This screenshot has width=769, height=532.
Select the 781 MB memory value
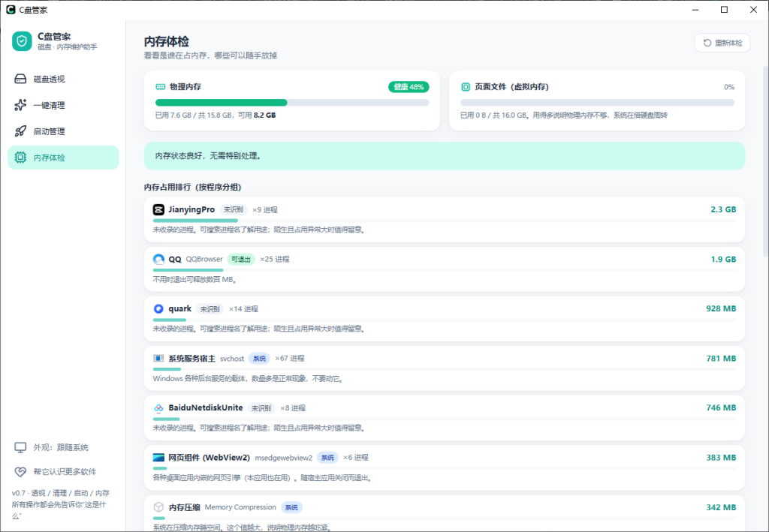(721, 359)
